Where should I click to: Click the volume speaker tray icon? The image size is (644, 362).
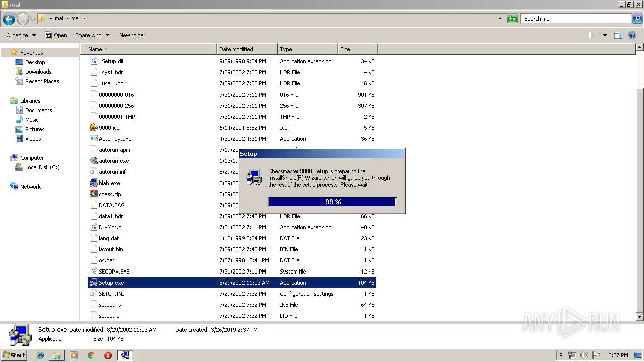[x=584, y=355]
